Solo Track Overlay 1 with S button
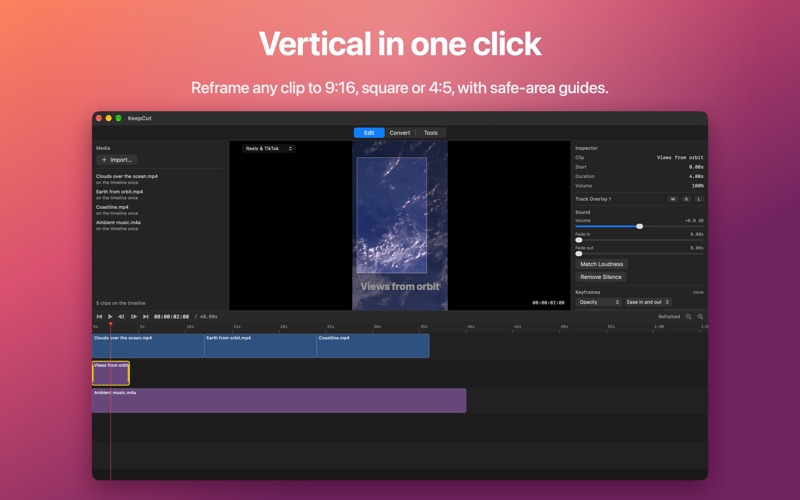This screenshot has width=800, height=500. pyautogui.click(x=686, y=199)
